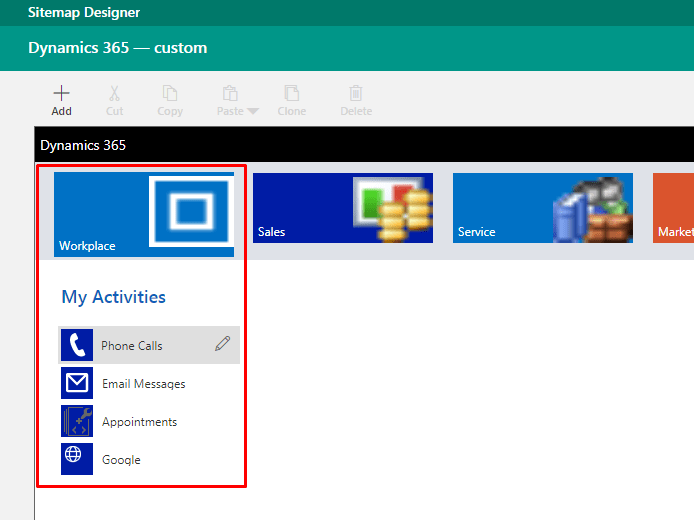
Task: Open the Service area tile
Action: (542, 208)
